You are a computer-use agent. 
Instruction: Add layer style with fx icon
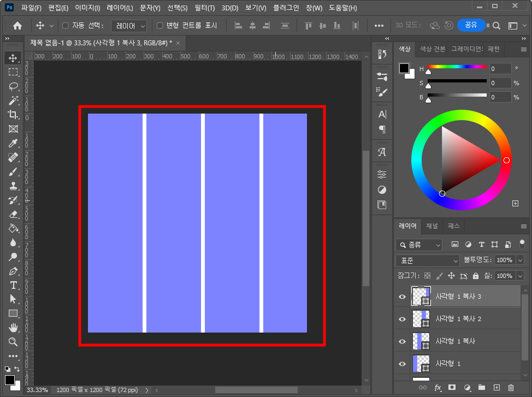[438, 388]
